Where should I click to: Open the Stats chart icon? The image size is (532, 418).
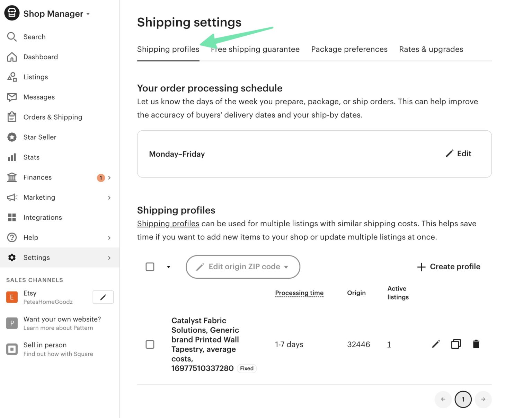12,157
